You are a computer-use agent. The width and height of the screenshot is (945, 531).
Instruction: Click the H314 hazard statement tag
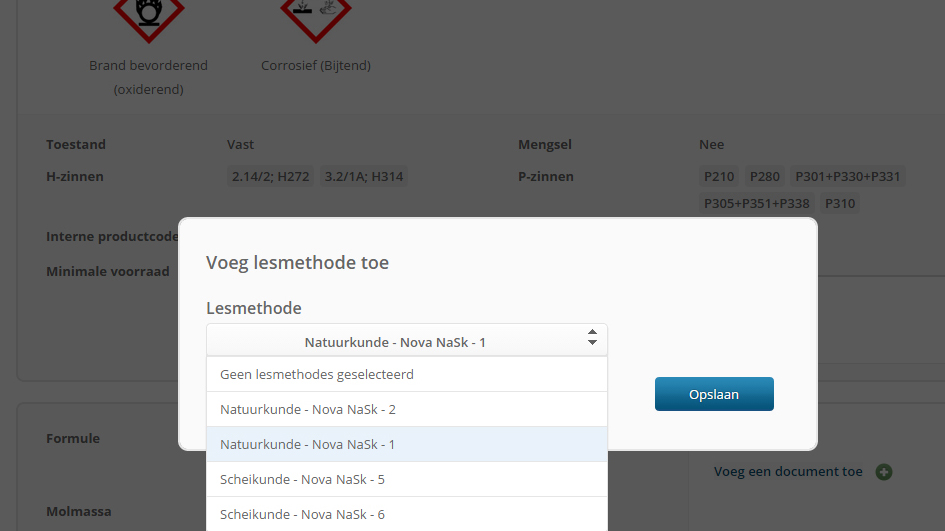tap(363, 177)
